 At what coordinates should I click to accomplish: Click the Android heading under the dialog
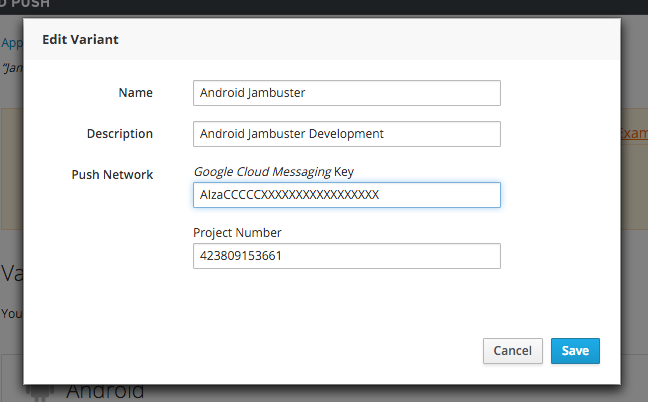tap(105, 391)
